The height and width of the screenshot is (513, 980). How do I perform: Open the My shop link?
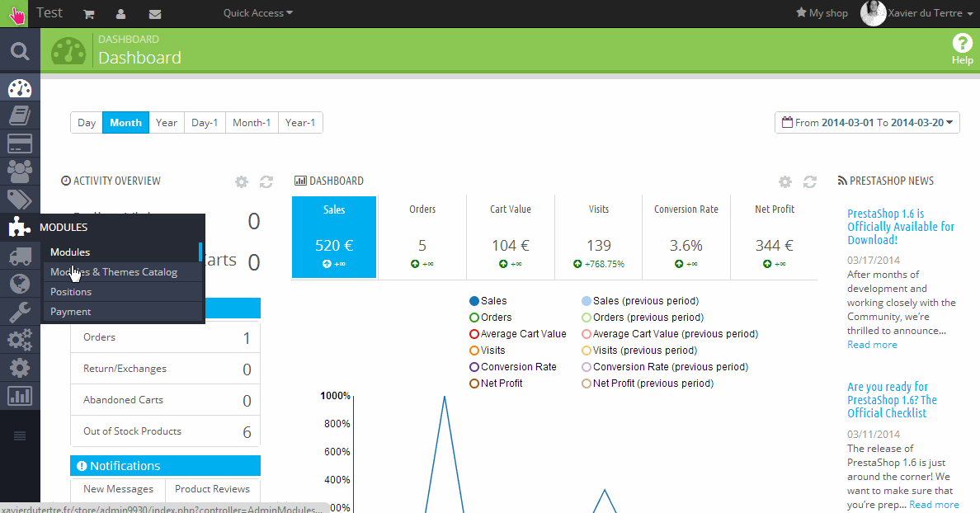tap(822, 13)
